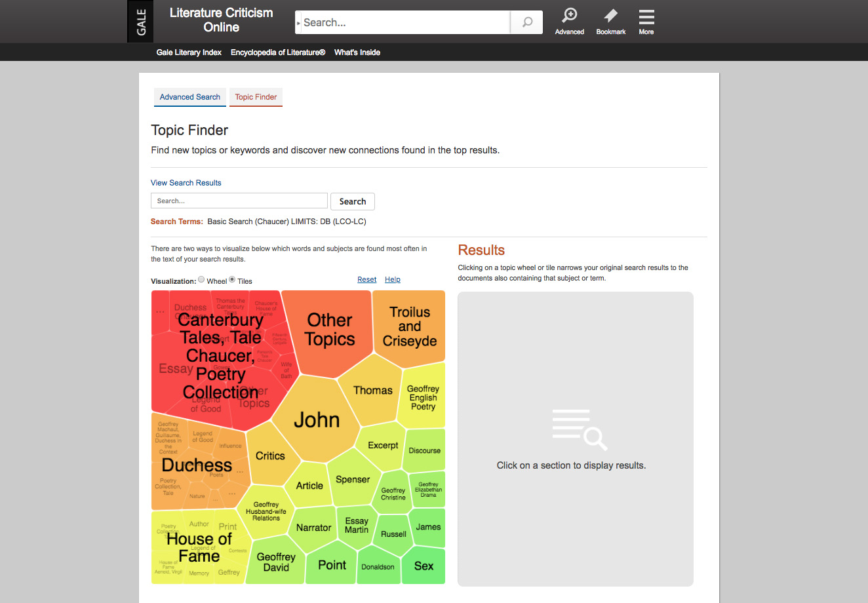
Task: Select the John tile
Action: [x=317, y=419]
